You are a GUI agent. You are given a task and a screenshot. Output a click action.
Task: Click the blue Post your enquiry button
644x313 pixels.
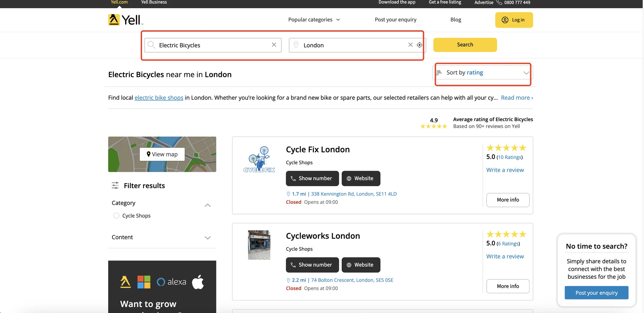point(596,293)
